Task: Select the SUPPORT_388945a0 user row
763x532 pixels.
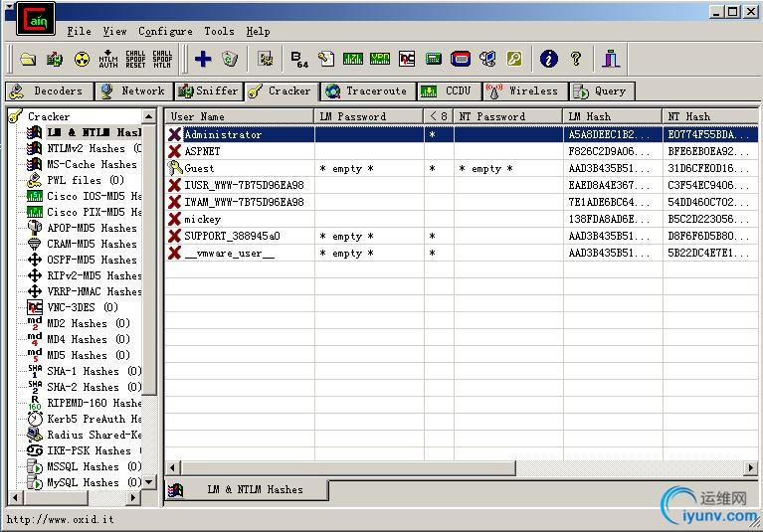Action: click(x=462, y=236)
